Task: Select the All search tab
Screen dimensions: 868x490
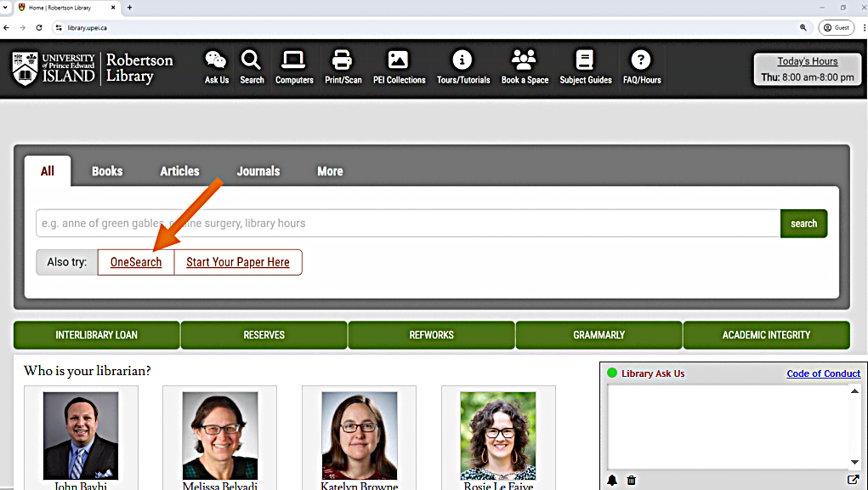Action: (x=48, y=171)
